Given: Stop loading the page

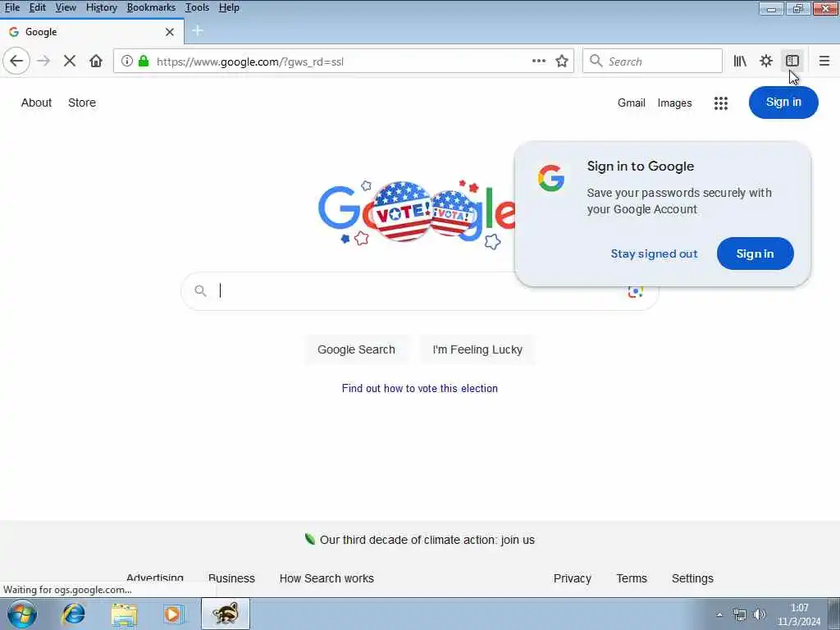Looking at the screenshot, I should [69, 61].
